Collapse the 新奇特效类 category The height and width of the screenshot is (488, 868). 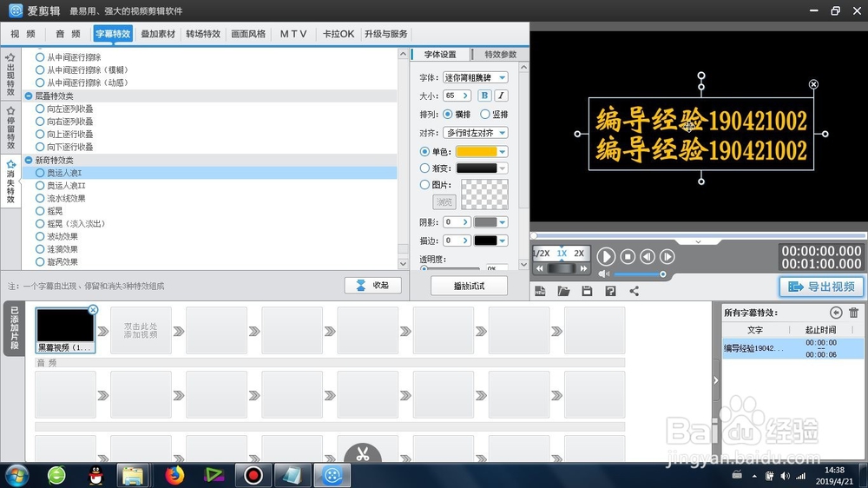point(29,160)
